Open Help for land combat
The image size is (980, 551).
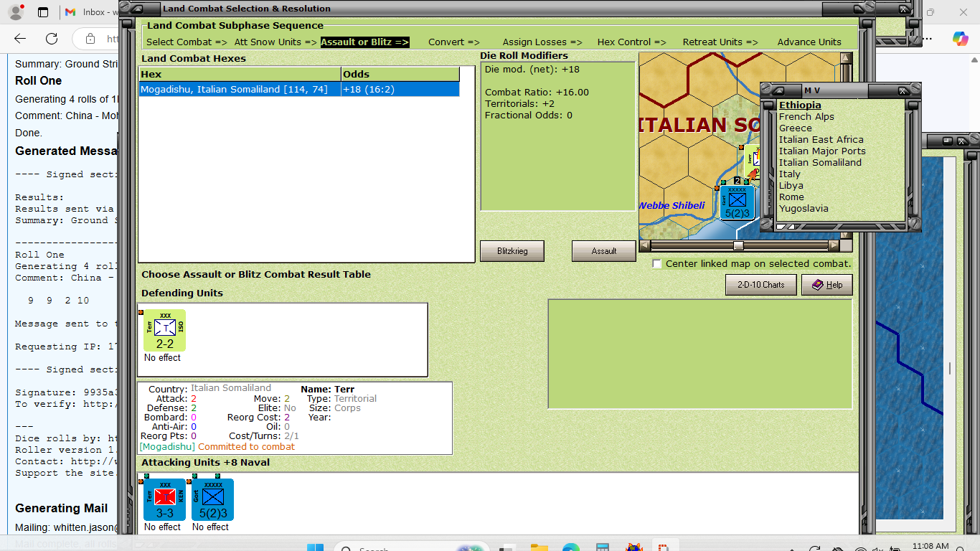click(827, 285)
